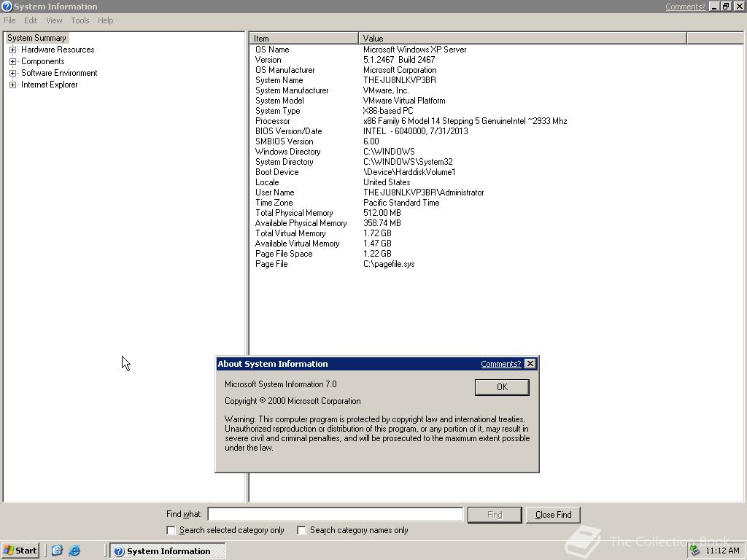The width and height of the screenshot is (747, 560).
Task: Click the Close Find button
Action: coord(553,515)
